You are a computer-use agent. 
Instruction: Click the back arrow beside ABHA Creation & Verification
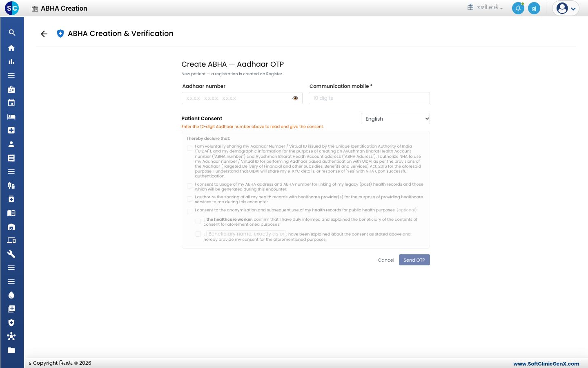(44, 34)
